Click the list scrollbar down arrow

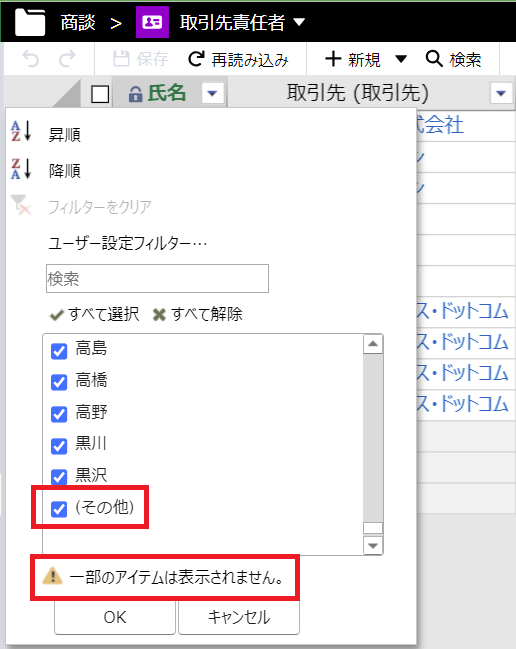[x=373, y=545]
